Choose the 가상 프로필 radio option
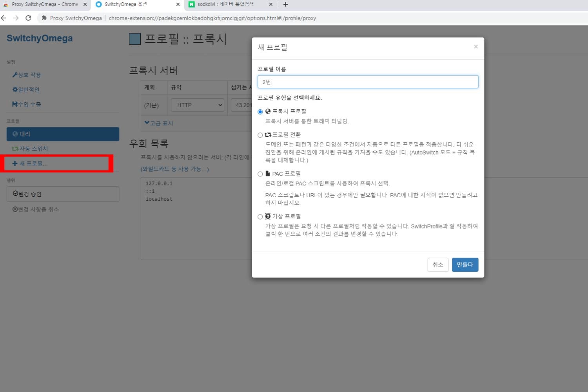The image size is (588, 392). (260, 217)
